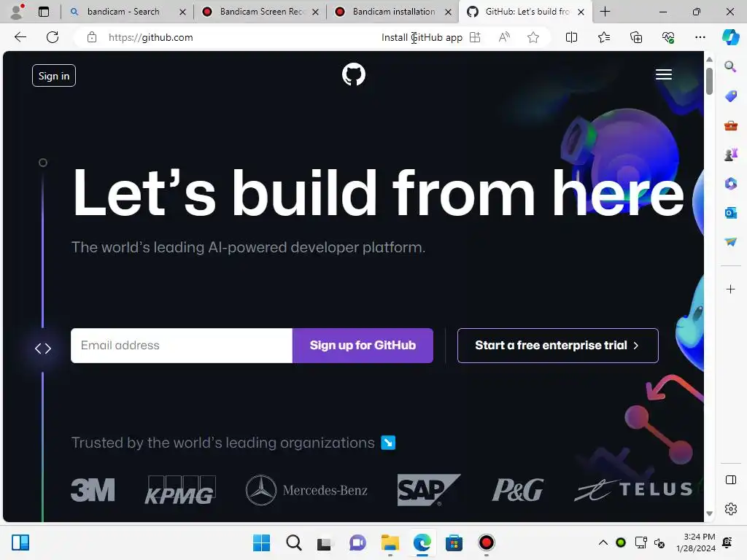Open Bandicam recorder on taskbar

pos(486,542)
